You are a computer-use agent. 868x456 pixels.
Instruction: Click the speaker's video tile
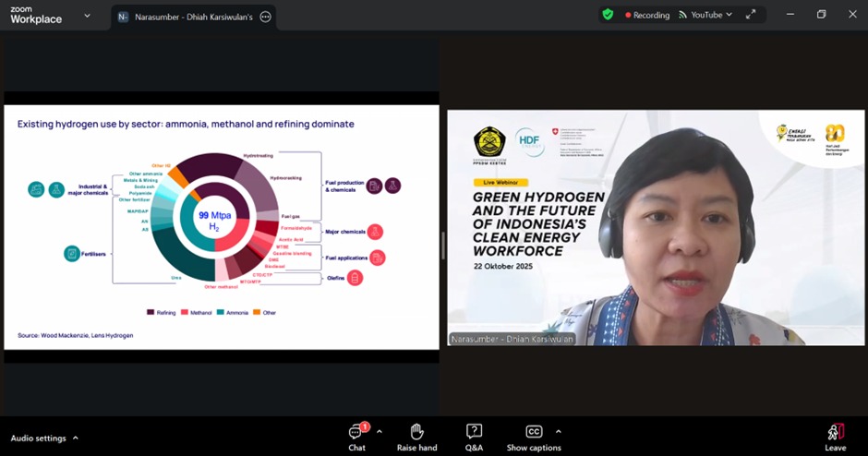(656, 228)
